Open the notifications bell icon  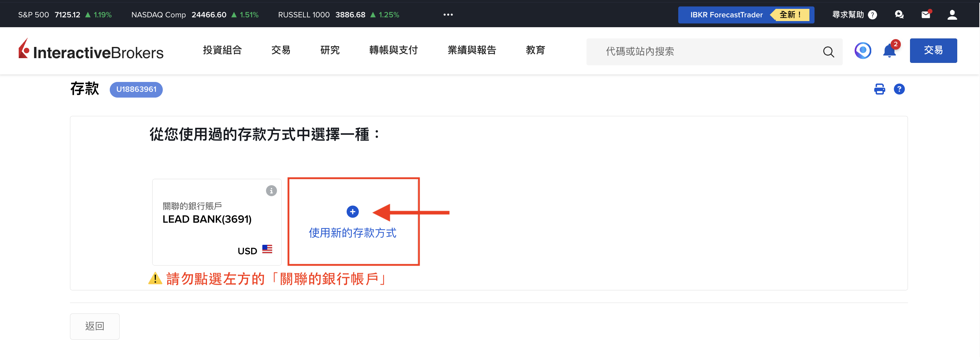point(889,51)
